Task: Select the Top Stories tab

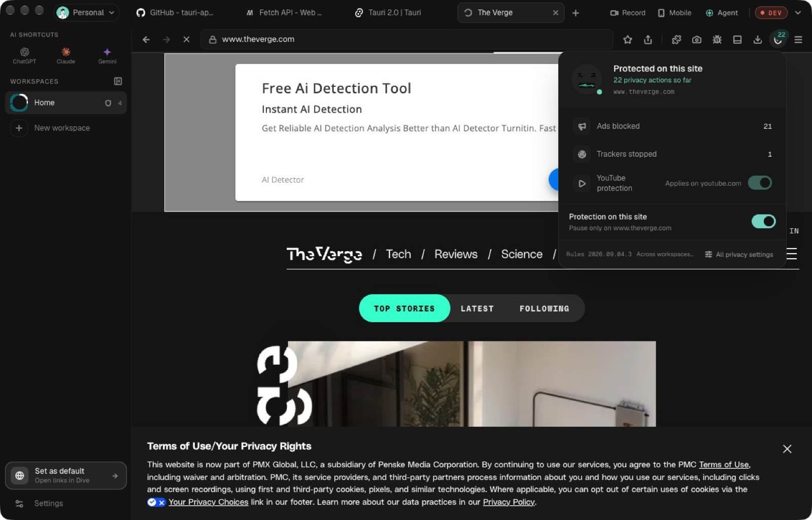Action: [x=404, y=308]
